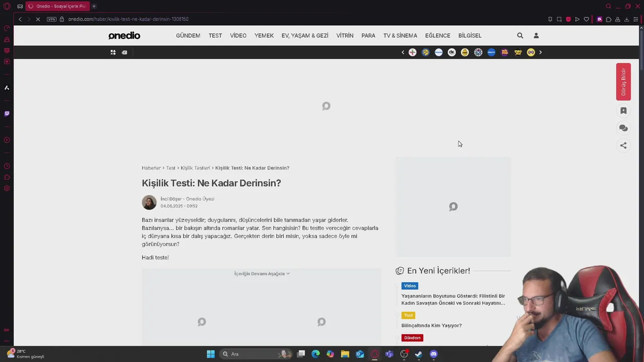
Task: Expand İçeriğin Devamı Aşağıda chevron
Action: (287, 274)
